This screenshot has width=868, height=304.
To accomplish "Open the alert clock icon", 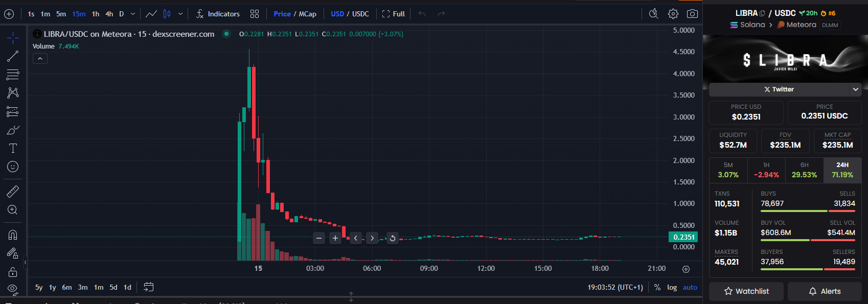I will (654, 14).
